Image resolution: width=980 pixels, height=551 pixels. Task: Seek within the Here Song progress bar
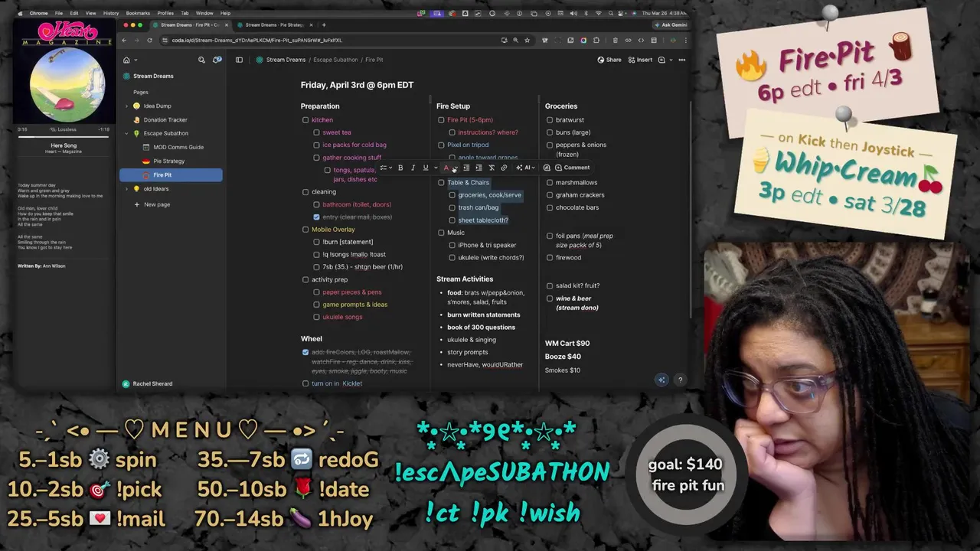click(x=64, y=137)
